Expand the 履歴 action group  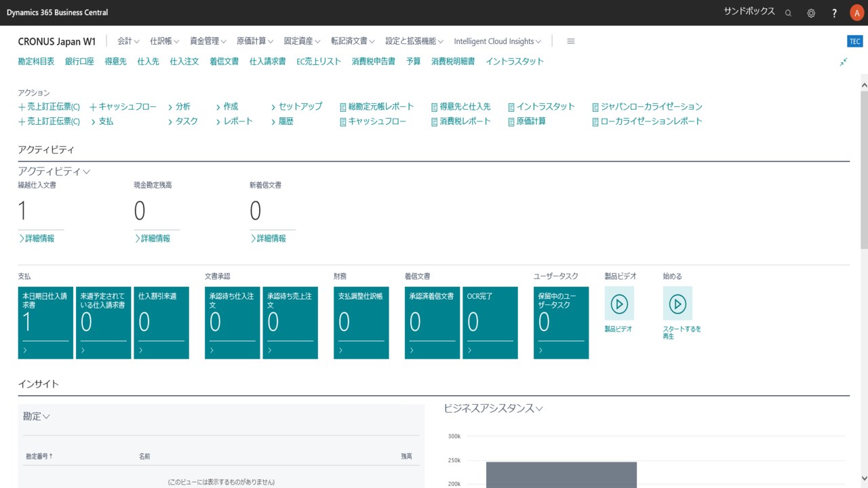(282, 121)
